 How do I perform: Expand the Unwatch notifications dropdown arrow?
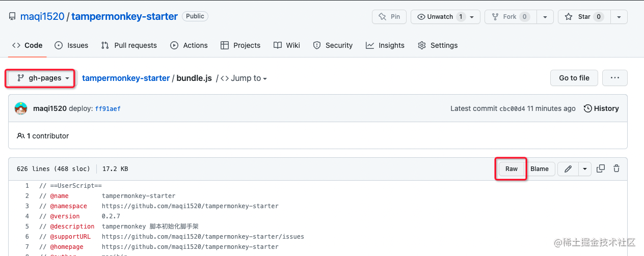[x=472, y=17]
